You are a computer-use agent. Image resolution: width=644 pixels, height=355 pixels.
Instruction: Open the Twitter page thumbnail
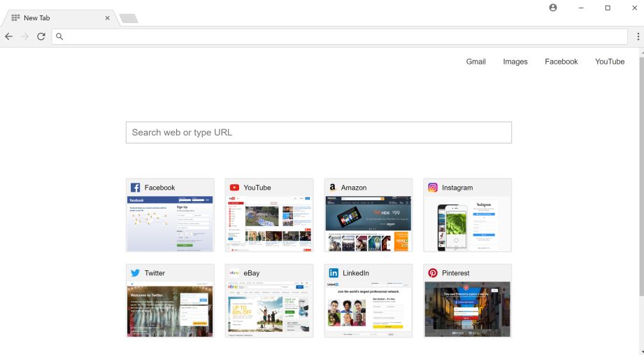[x=170, y=309]
